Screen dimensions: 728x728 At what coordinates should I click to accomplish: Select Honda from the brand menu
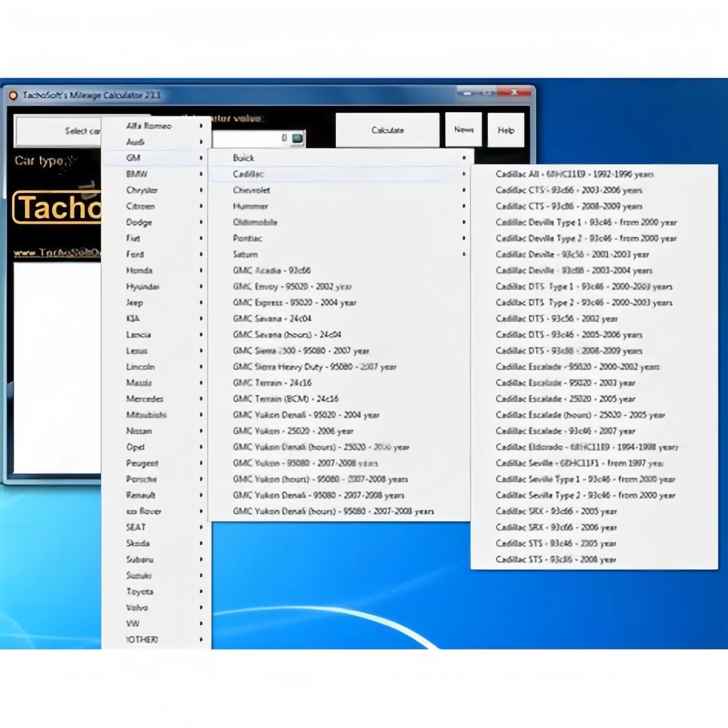(x=156, y=270)
